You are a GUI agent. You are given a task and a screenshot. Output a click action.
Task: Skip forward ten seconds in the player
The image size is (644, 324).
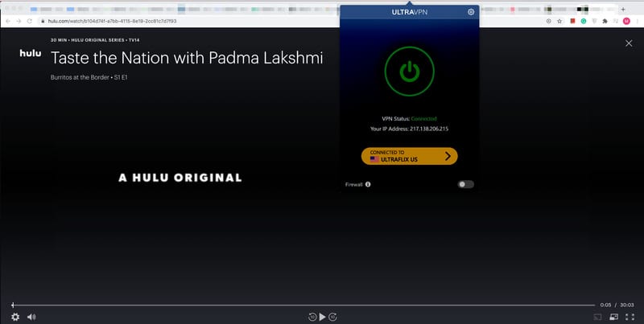[x=332, y=317]
